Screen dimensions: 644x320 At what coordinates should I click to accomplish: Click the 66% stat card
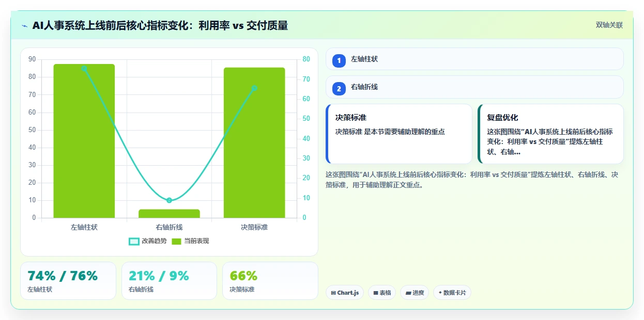pyautogui.click(x=270, y=281)
